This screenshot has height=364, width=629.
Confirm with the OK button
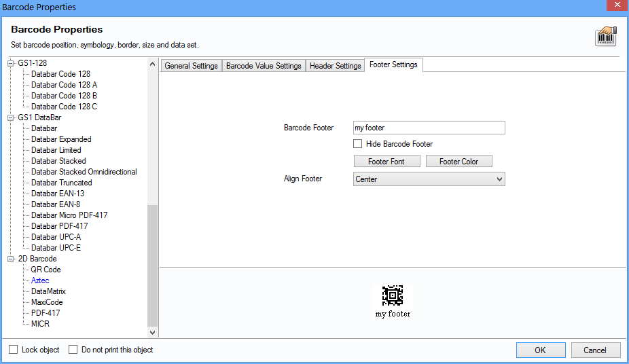[540, 350]
